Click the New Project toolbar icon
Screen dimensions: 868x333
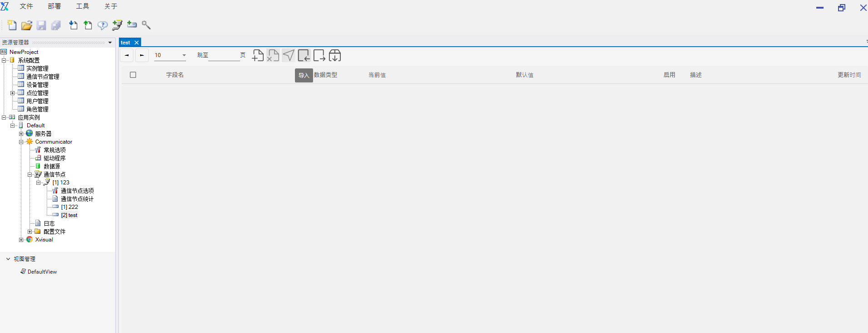tap(12, 25)
